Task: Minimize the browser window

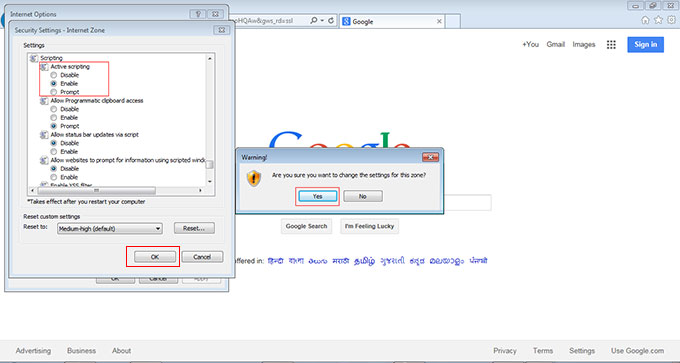Action: click(x=635, y=6)
